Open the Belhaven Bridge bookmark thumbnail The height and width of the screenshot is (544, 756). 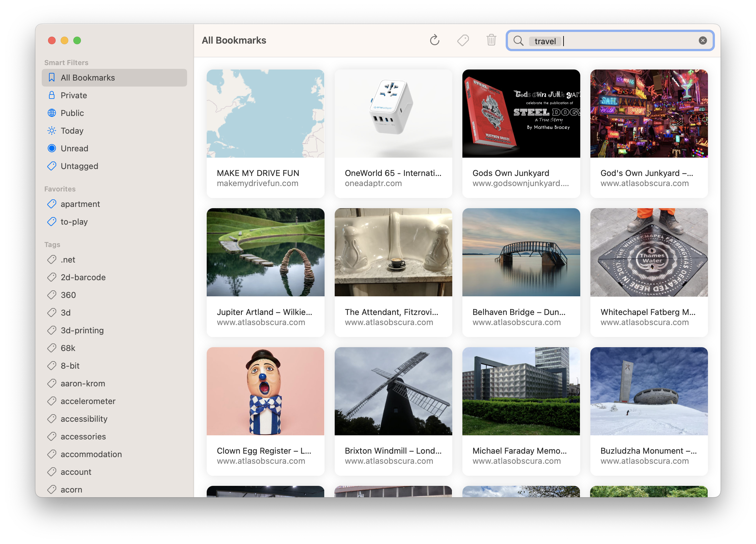pos(521,252)
